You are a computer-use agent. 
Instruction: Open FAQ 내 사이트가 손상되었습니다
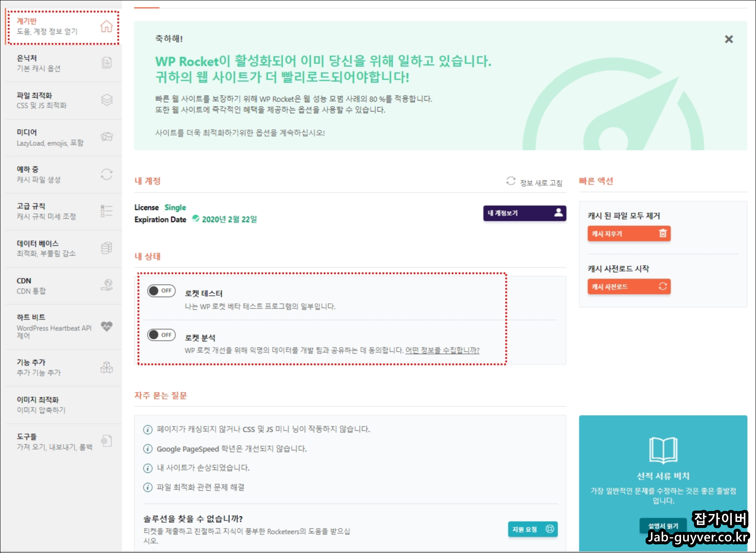tap(203, 468)
